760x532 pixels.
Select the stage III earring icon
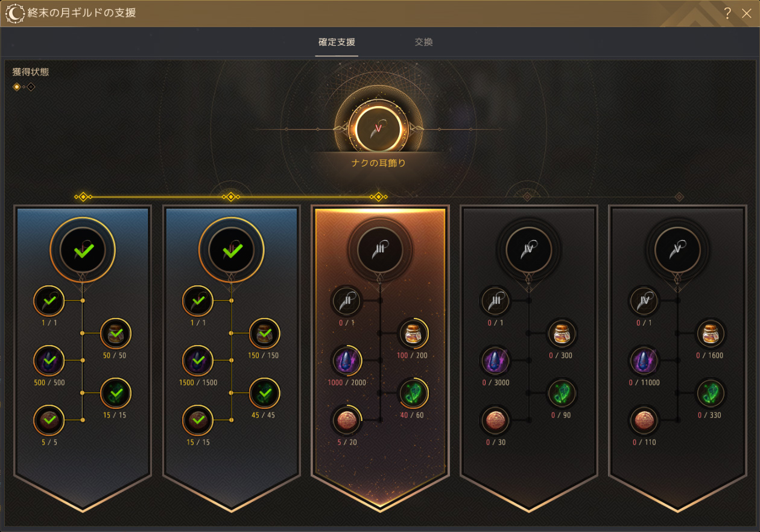[x=380, y=249]
